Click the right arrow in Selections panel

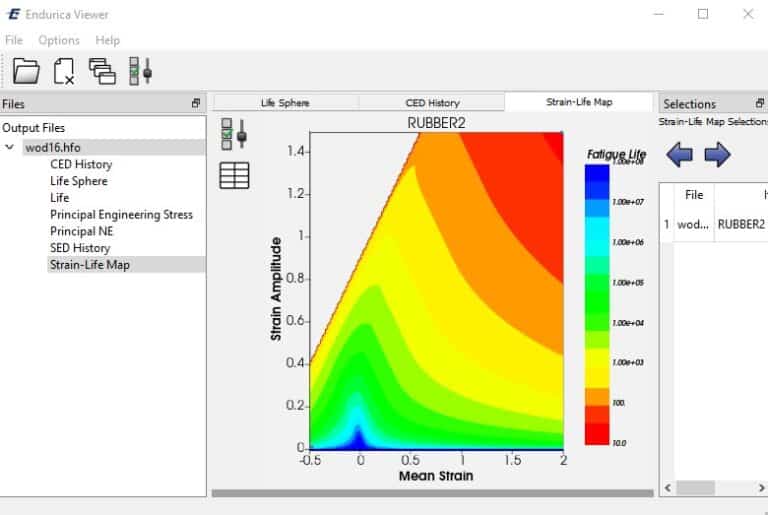717,154
